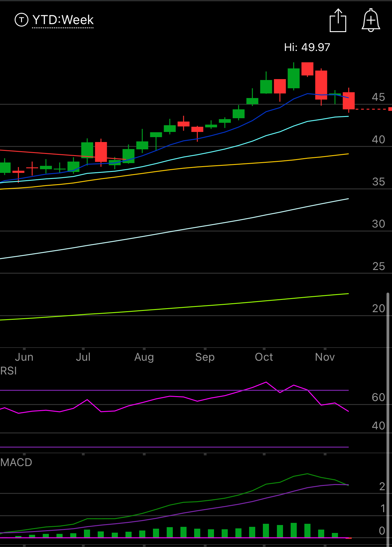Tap the Hi: 49.97 high label

[x=307, y=47]
